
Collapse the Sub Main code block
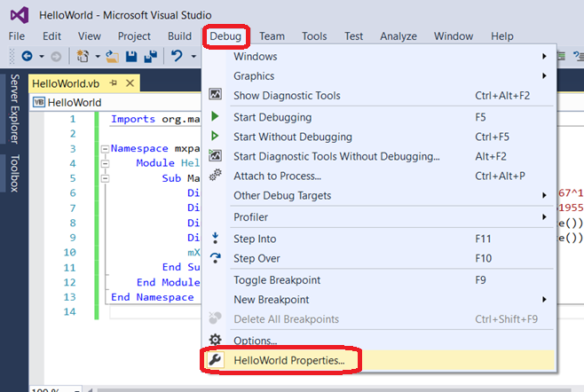click(106, 178)
